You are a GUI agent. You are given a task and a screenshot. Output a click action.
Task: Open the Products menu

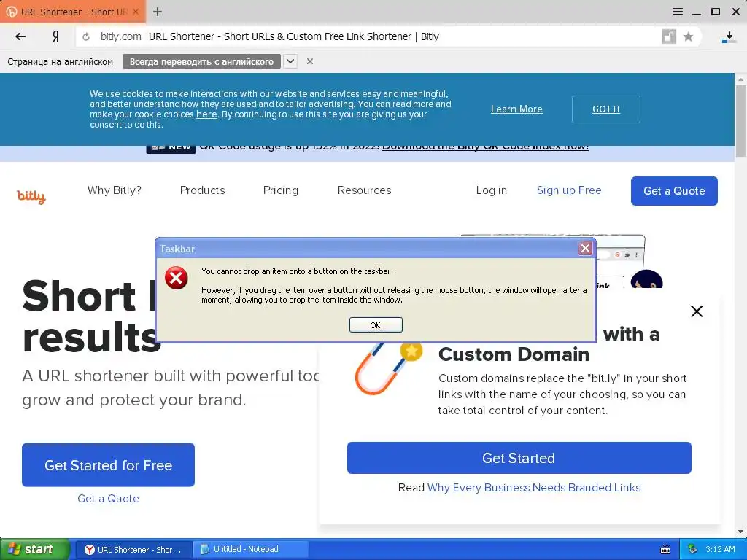pos(203,190)
